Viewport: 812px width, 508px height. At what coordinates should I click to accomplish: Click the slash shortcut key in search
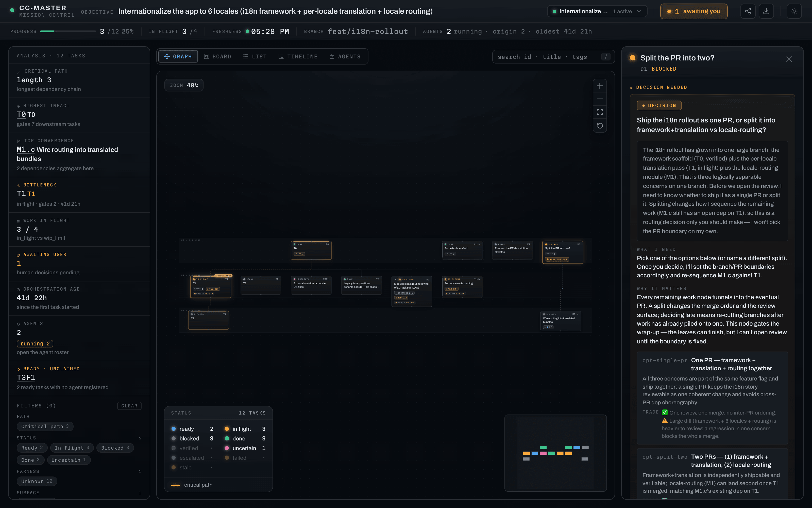point(606,57)
